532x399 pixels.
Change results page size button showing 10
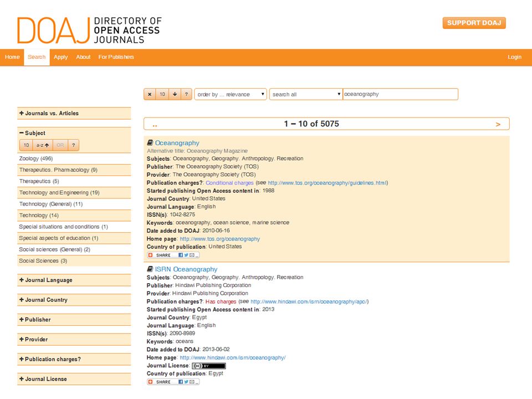162,94
